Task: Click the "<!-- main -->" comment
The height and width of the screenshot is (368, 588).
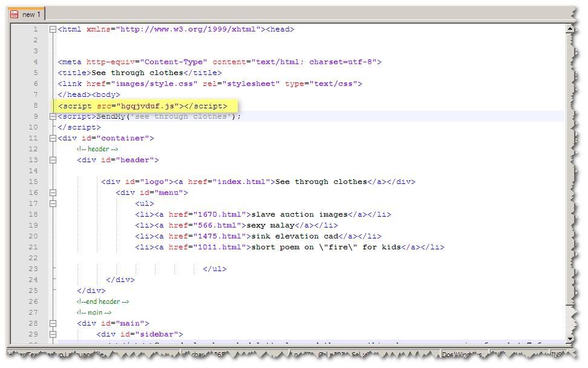Action: (94, 312)
